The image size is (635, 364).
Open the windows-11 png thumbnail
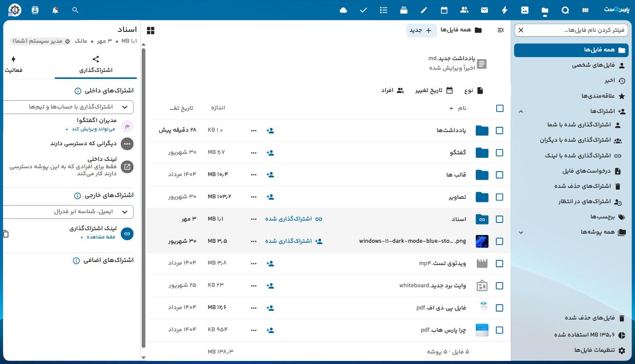coord(482,241)
